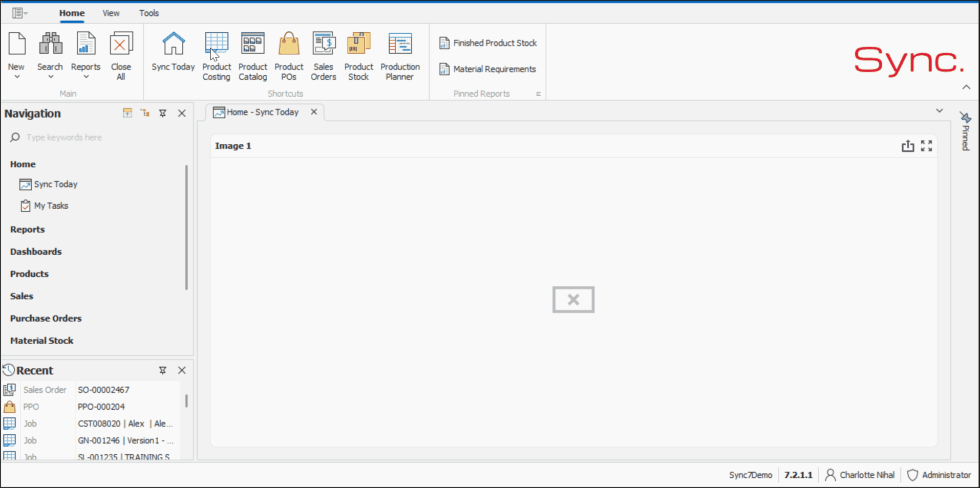
Task: Maximize the Image 1 widget
Action: coord(926,146)
